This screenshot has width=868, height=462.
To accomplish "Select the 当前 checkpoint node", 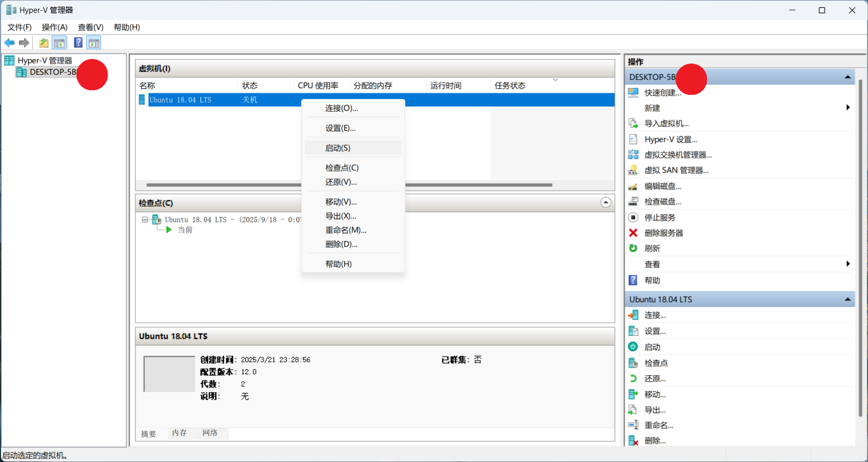I will (185, 230).
